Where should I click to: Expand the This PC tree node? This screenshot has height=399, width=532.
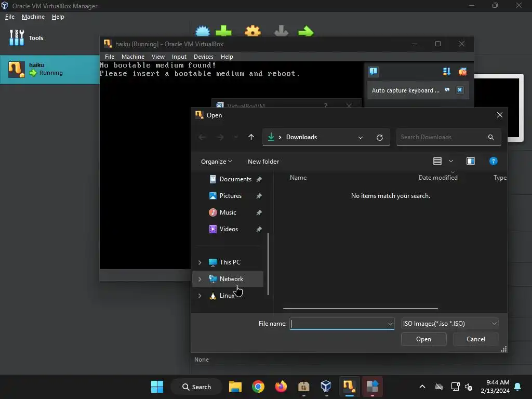[199, 262]
